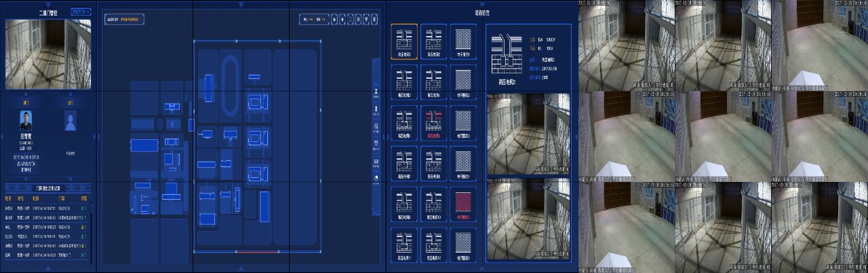This screenshot has width=868, height=273.
Task: Collapse the chevron at the top center of the map
Action: (241, 3)
